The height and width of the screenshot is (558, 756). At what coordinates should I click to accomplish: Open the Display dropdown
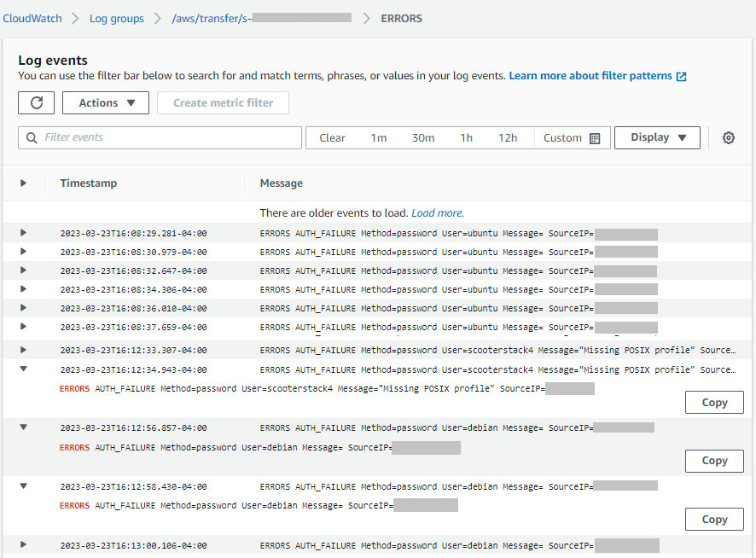[x=657, y=137]
